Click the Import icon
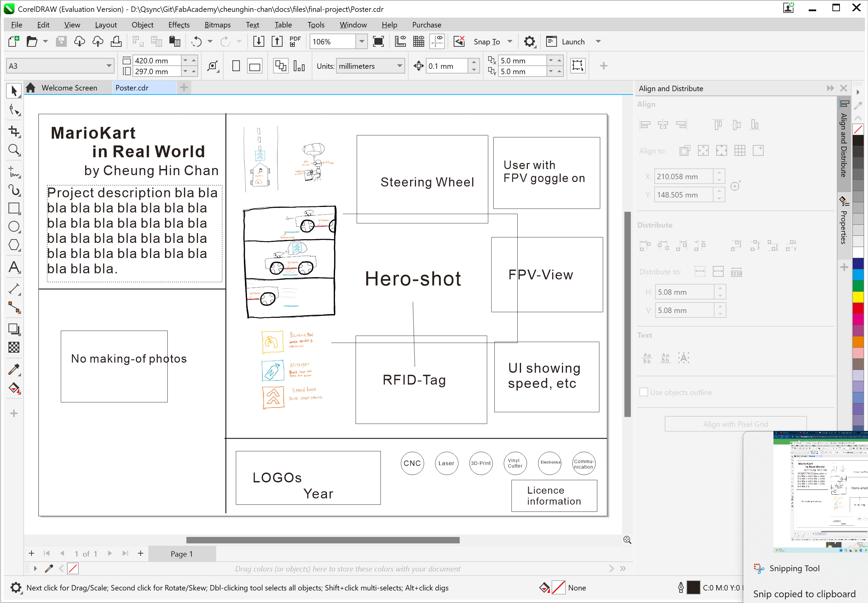The height and width of the screenshot is (603, 868). [259, 41]
